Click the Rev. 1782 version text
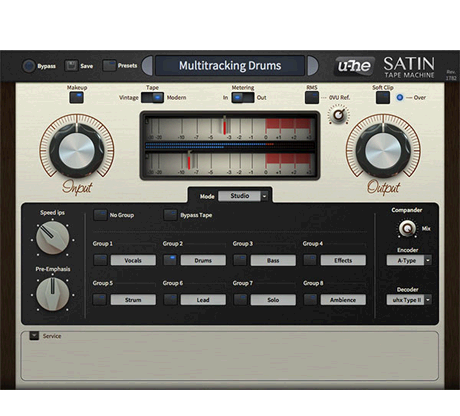Image resolution: width=460 pixels, height=416 pixels. [x=451, y=75]
